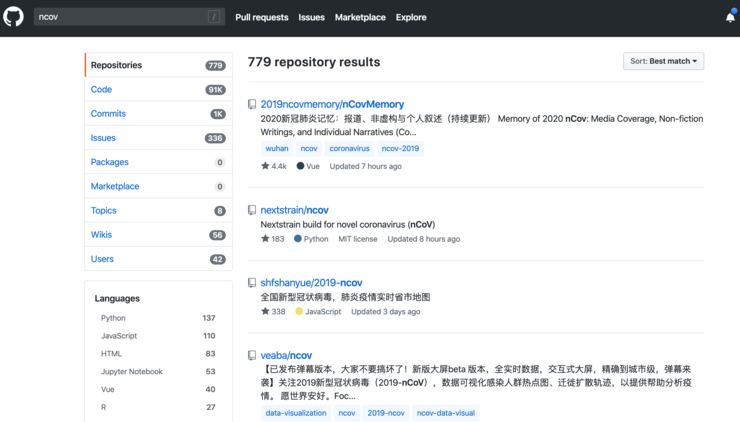This screenshot has width=740, height=422.
Task: Select the Repositories results category
Action: tap(159, 65)
